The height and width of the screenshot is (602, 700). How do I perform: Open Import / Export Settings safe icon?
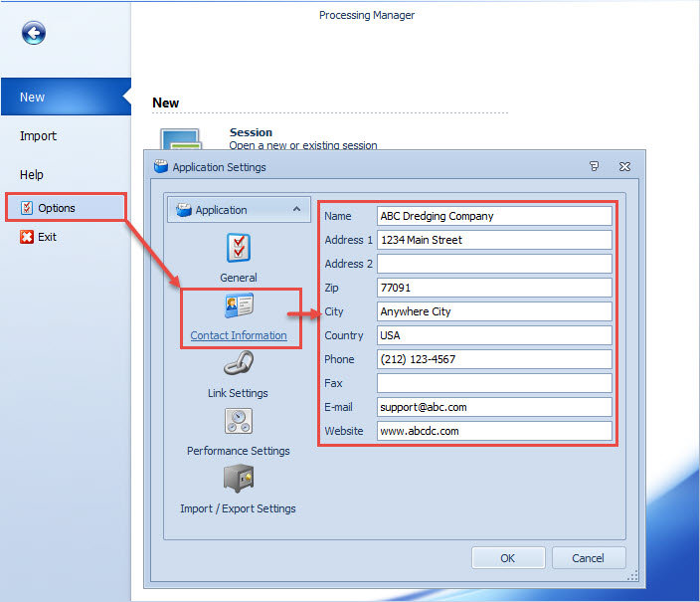239,479
